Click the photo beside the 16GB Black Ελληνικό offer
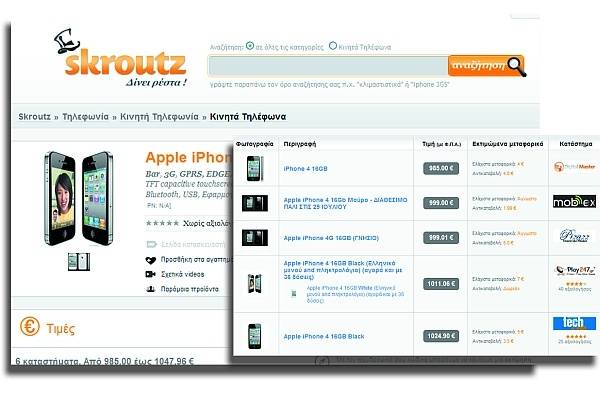 pos(254,284)
